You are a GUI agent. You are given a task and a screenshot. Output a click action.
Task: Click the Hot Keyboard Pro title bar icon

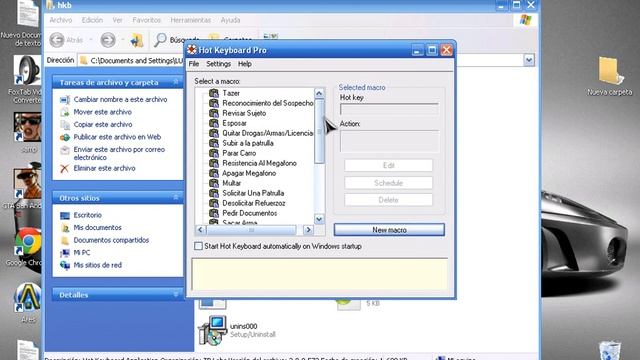pos(191,50)
